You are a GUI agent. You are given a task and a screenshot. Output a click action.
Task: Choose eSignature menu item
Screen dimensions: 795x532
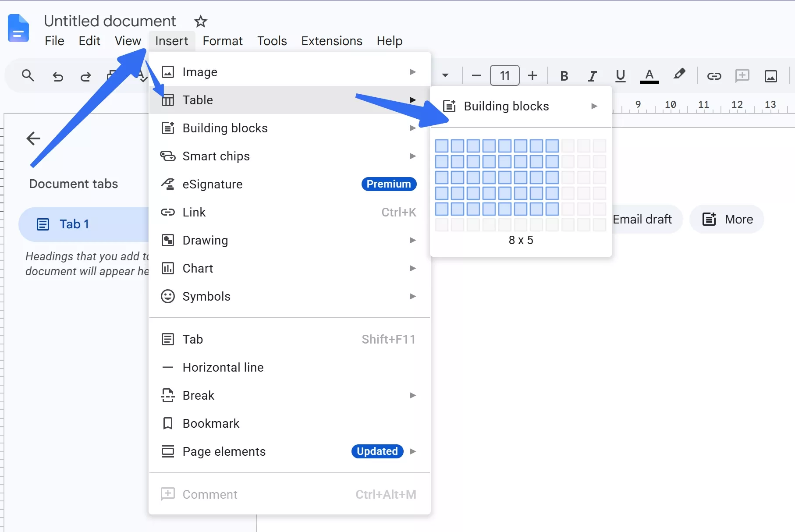[x=289, y=184]
